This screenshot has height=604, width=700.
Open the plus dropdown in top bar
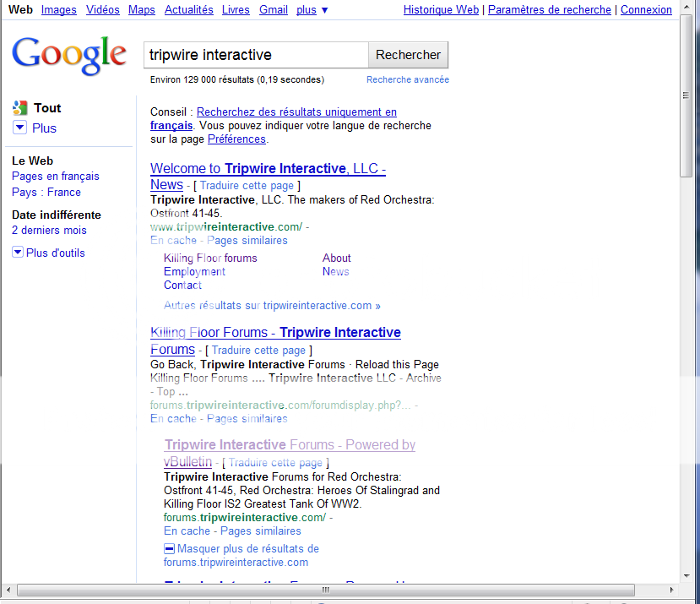coord(312,10)
